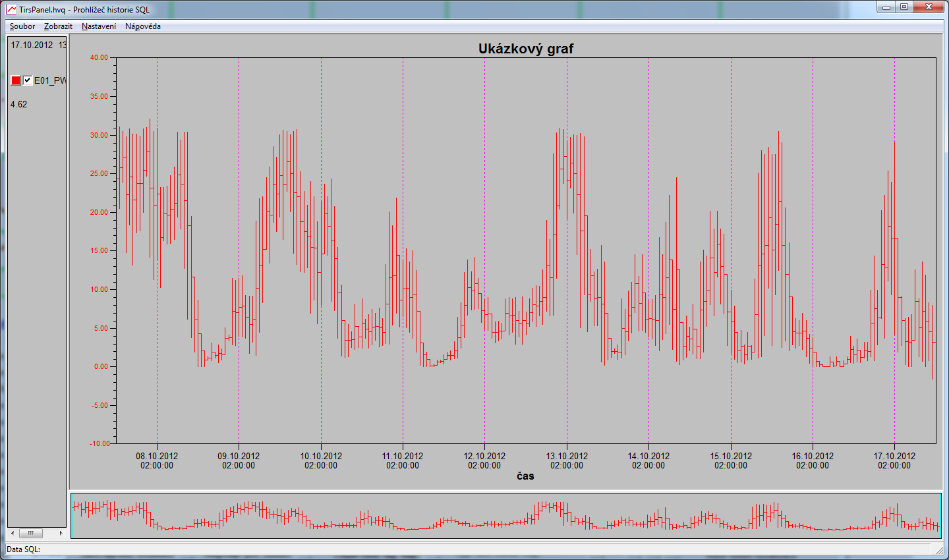Uncheck the E01_PW series checkbox

pos(28,80)
